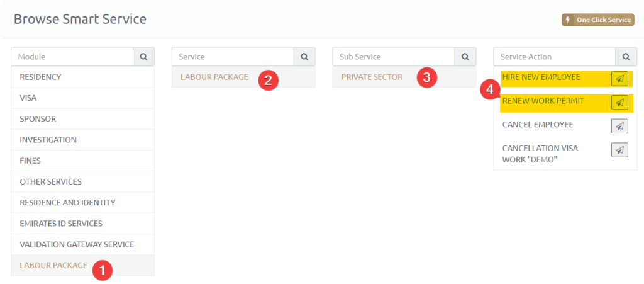Choose EMIRATES ID SERVICES in module list

point(61,224)
